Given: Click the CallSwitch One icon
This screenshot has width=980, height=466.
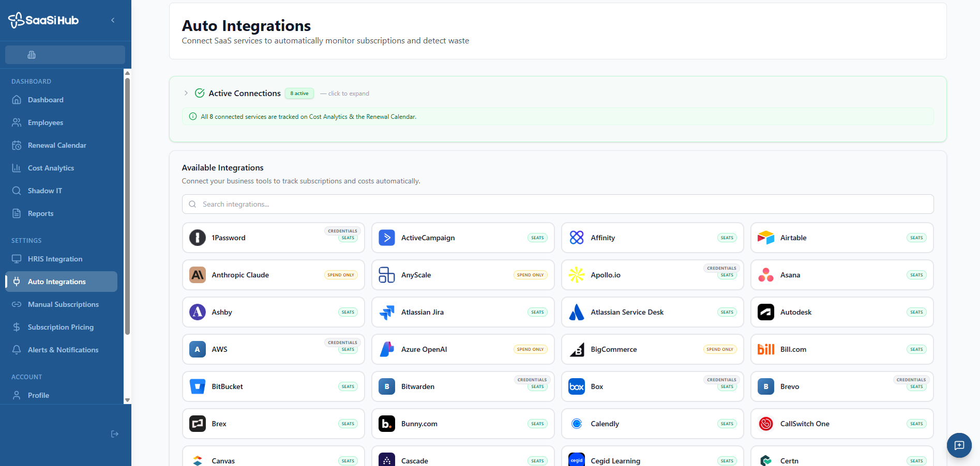Looking at the screenshot, I should click(x=766, y=424).
